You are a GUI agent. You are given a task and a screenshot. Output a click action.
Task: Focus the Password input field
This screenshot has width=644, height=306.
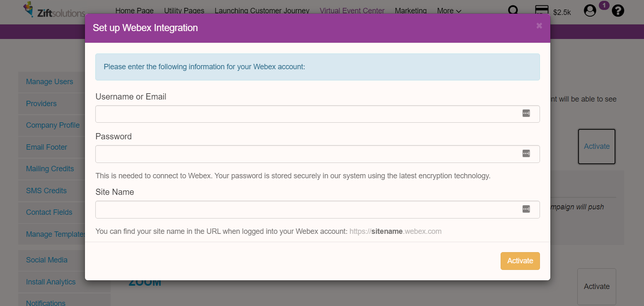(x=317, y=154)
